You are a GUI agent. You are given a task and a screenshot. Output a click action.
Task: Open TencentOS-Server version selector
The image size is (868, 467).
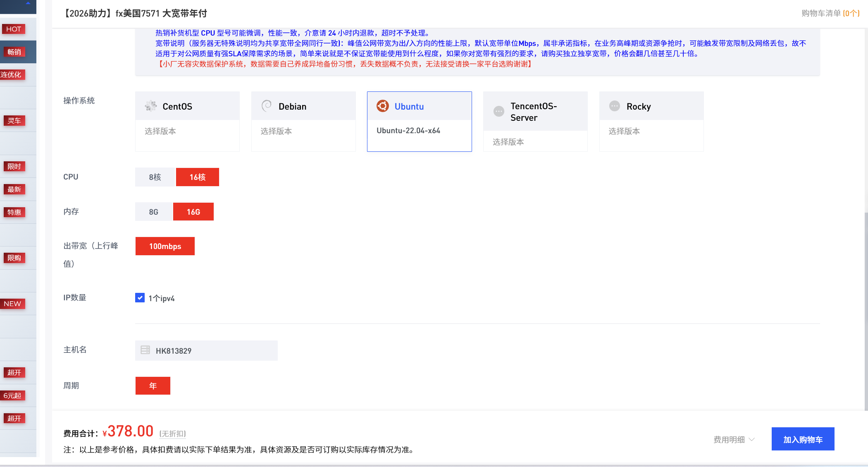click(x=535, y=141)
